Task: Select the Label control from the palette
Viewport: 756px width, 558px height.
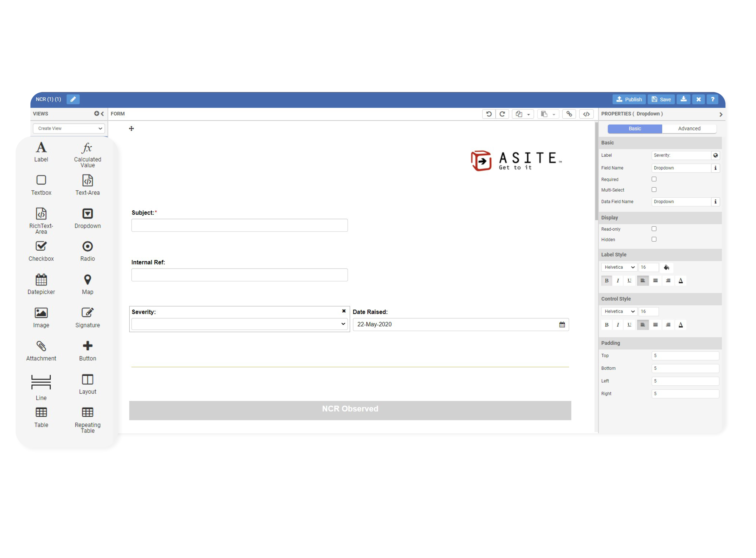Action: click(41, 152)
